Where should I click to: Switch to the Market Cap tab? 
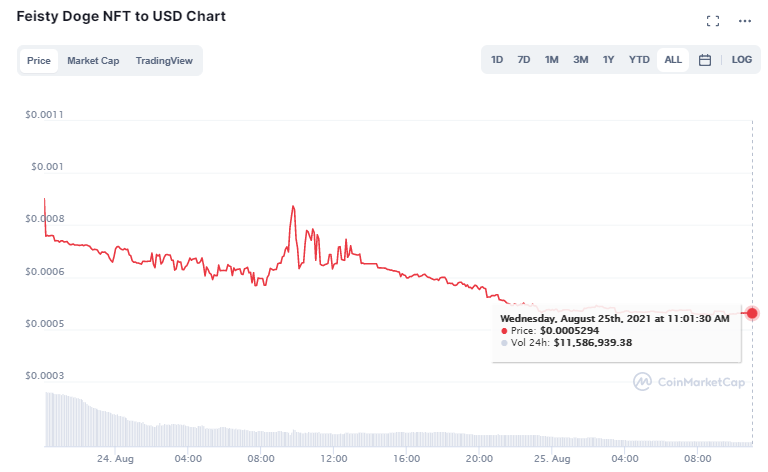(x=93, y=61)
